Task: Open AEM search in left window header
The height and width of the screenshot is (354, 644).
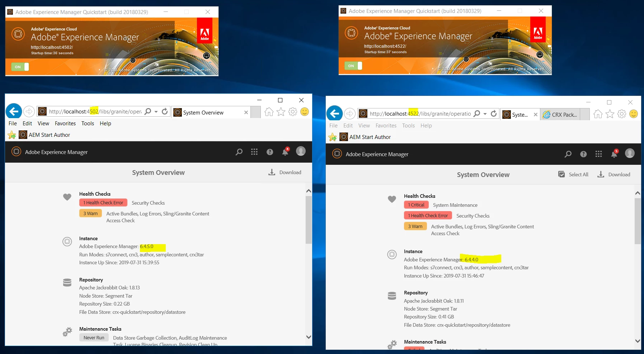Action: coord(239,152)
